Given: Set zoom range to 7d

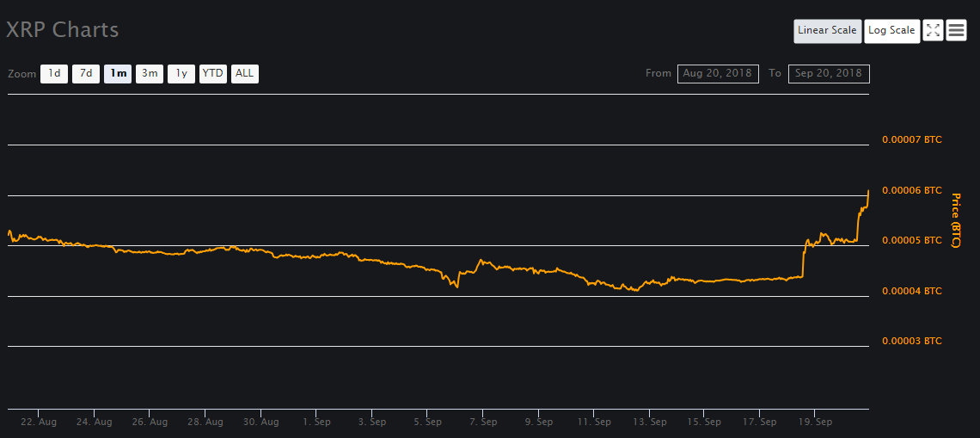Looking at the screenshot, I should [x=86, y=74].
